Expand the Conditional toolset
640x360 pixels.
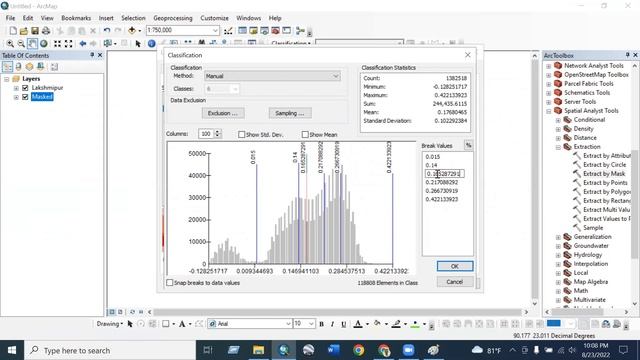coord(558,120)
